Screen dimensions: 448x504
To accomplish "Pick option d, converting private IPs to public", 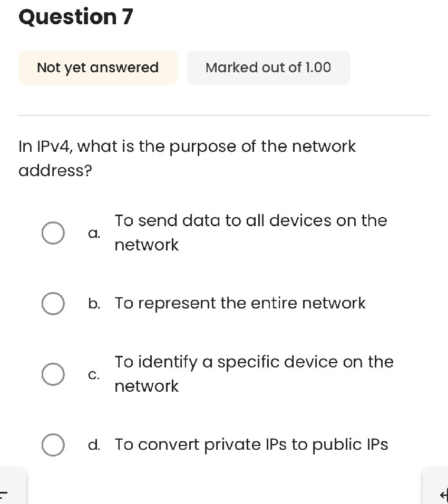I will (53, 444).
